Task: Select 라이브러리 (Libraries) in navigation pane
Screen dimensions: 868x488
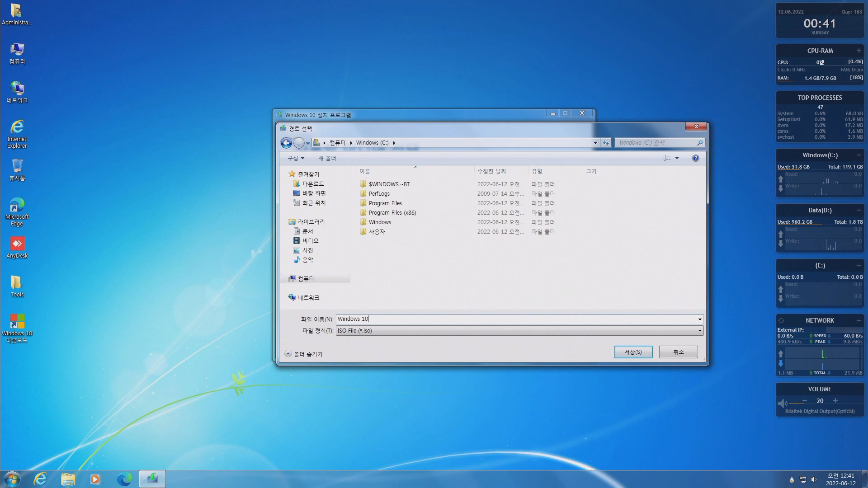Action: point(311,222)
